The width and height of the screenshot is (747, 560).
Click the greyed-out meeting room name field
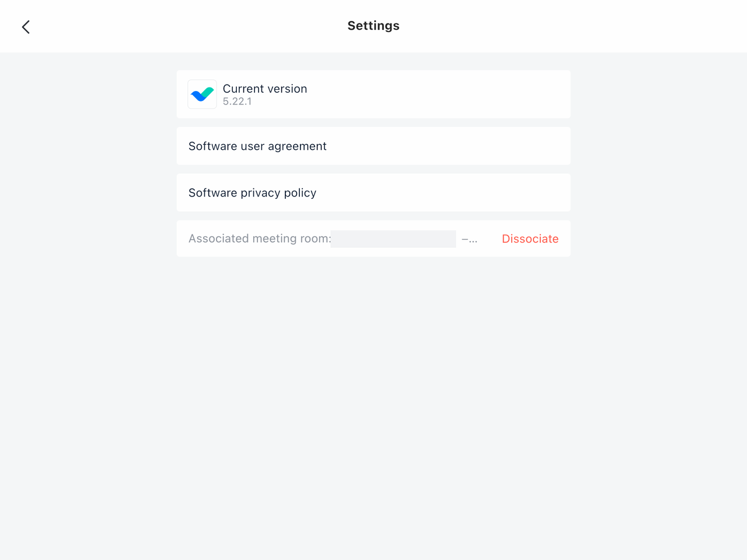click(393, 239)
